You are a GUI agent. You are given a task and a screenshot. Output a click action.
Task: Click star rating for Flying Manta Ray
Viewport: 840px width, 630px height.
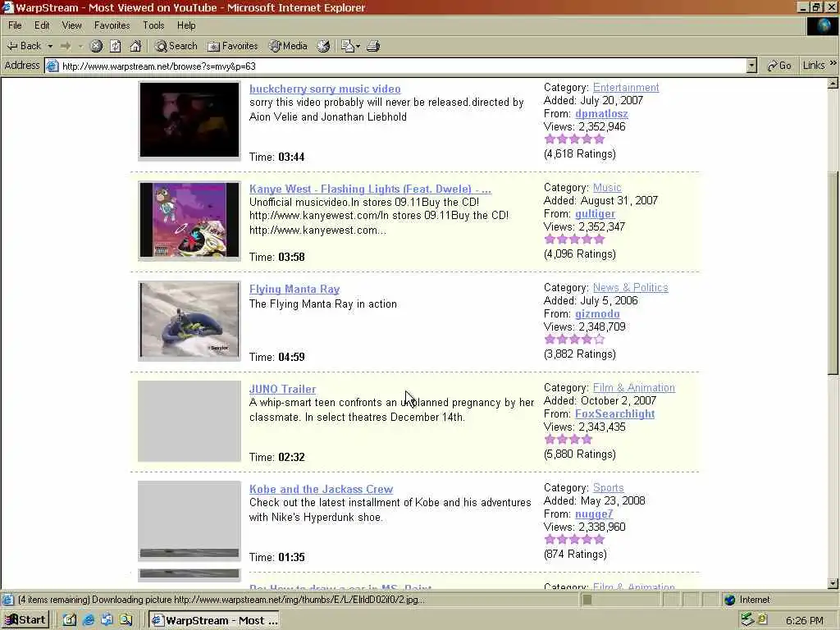pos(574,339)
